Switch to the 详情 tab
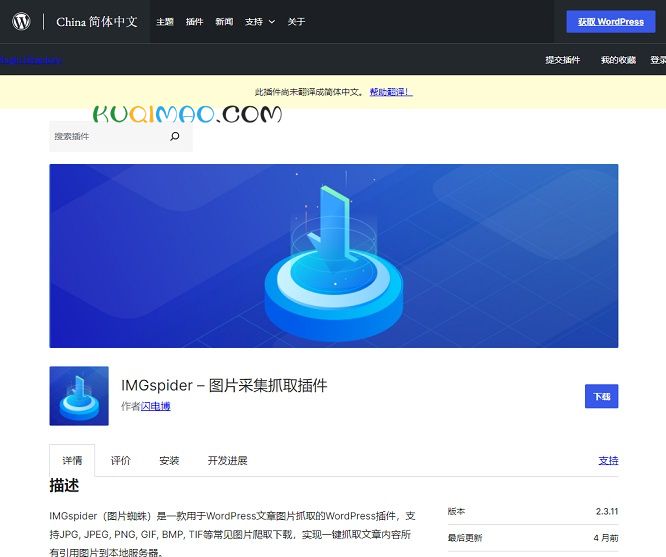This screenshot has height=557, width=666. pyautogui.click(x=72, y=460)
